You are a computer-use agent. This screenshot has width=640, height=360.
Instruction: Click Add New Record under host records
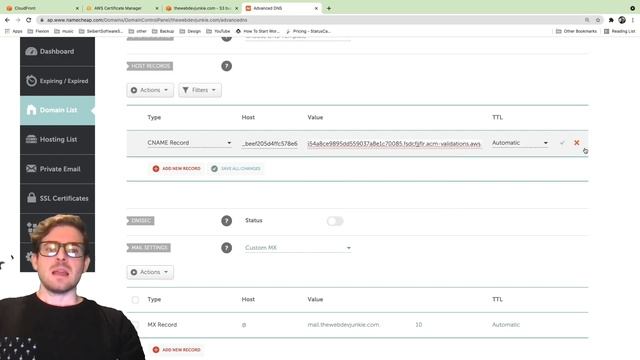pyautogui.click(x=177, y=169)
